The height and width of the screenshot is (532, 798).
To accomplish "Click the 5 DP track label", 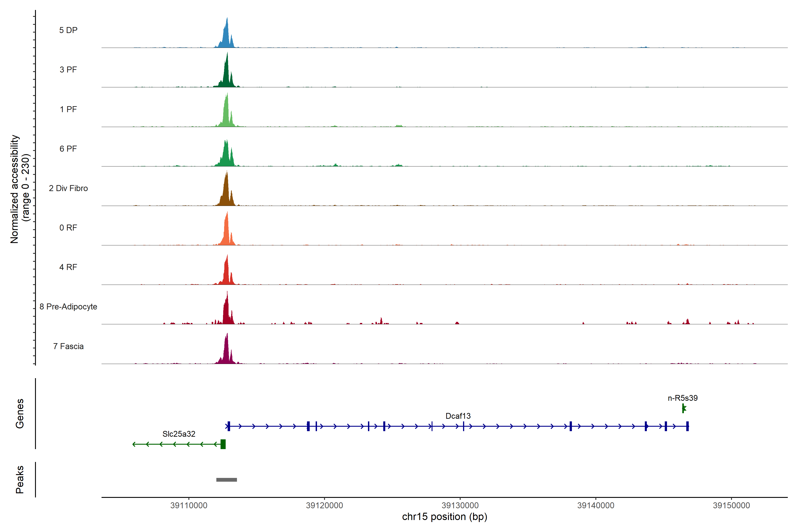I will 68,30.
